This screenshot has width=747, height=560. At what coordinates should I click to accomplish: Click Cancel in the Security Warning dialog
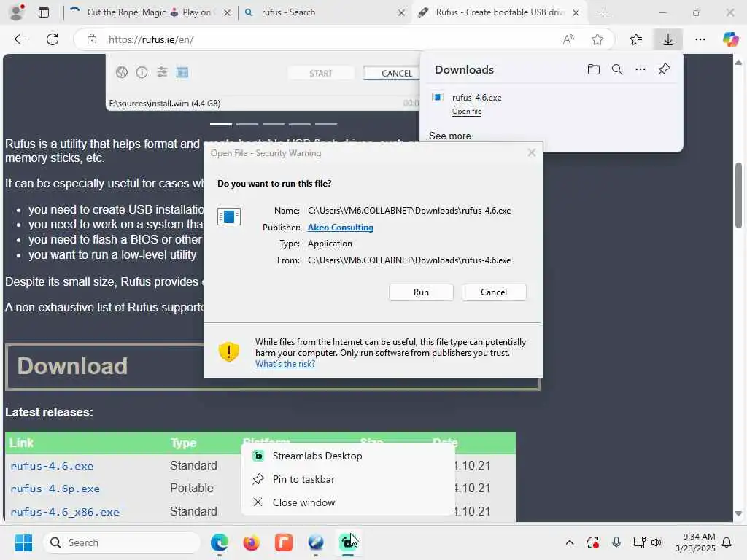pos(494,292)
